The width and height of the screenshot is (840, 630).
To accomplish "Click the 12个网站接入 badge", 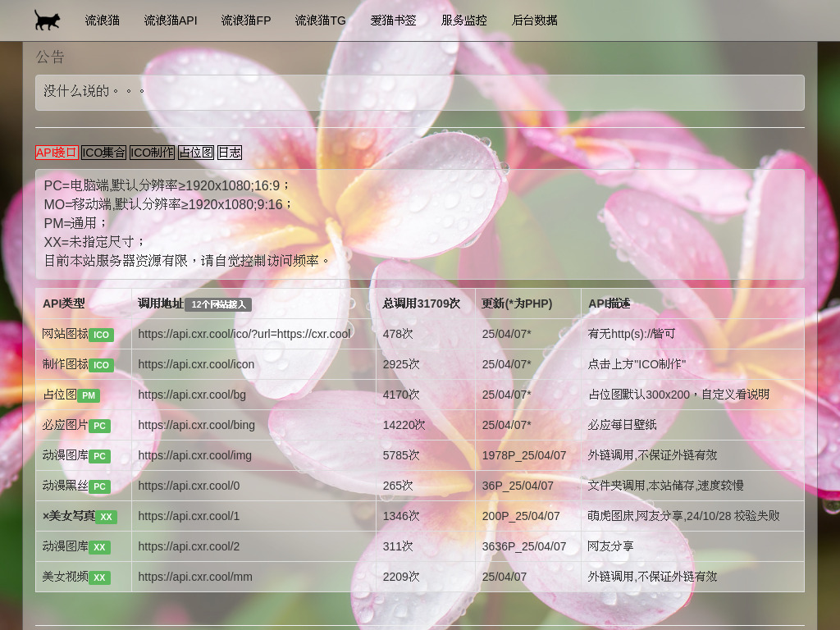I will pyautogui.click(x=218, y=304).
